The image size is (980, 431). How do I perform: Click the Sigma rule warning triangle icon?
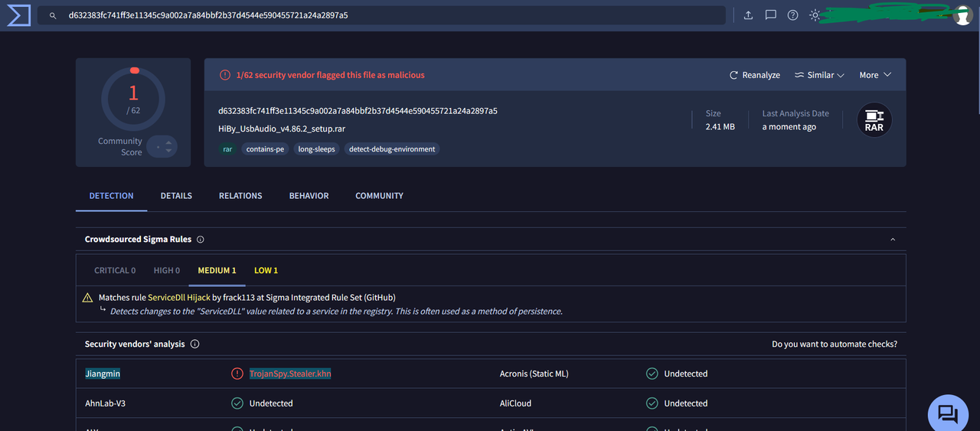(x=88, y=298)
